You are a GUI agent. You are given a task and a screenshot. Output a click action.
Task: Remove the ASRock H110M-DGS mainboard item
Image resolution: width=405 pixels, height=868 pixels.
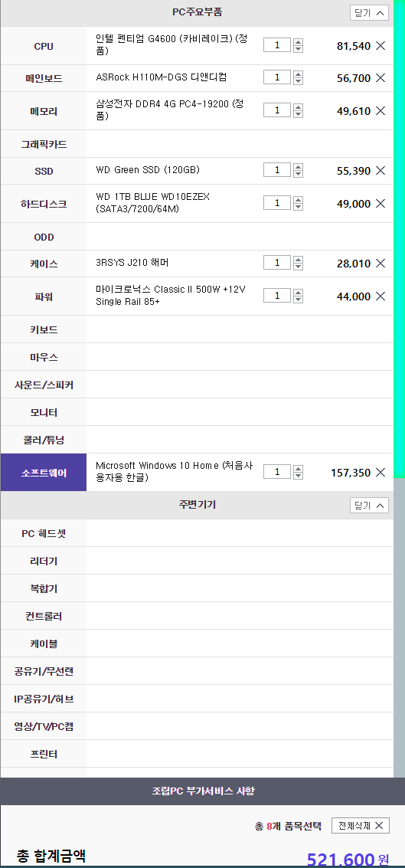pyautogui.click(x=380, y=78)
